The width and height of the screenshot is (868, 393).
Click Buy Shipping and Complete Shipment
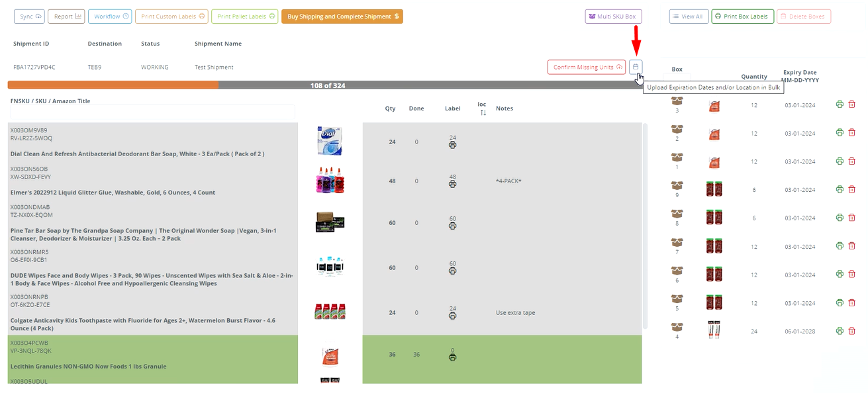[342, 17]
